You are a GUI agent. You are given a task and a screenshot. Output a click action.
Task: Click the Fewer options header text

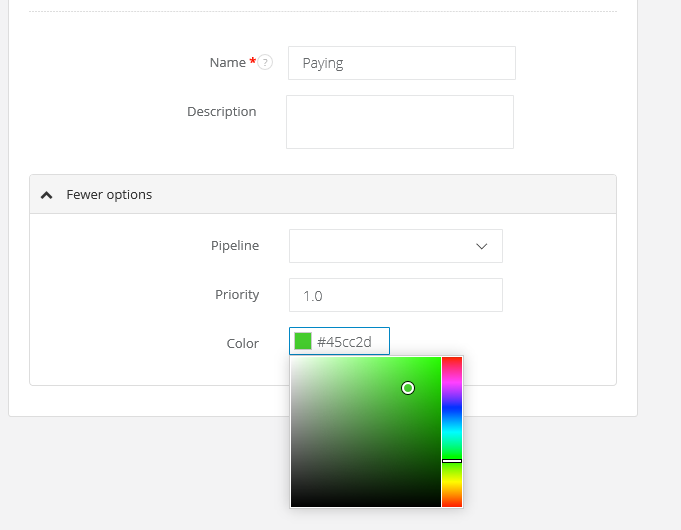click(109, 195)
